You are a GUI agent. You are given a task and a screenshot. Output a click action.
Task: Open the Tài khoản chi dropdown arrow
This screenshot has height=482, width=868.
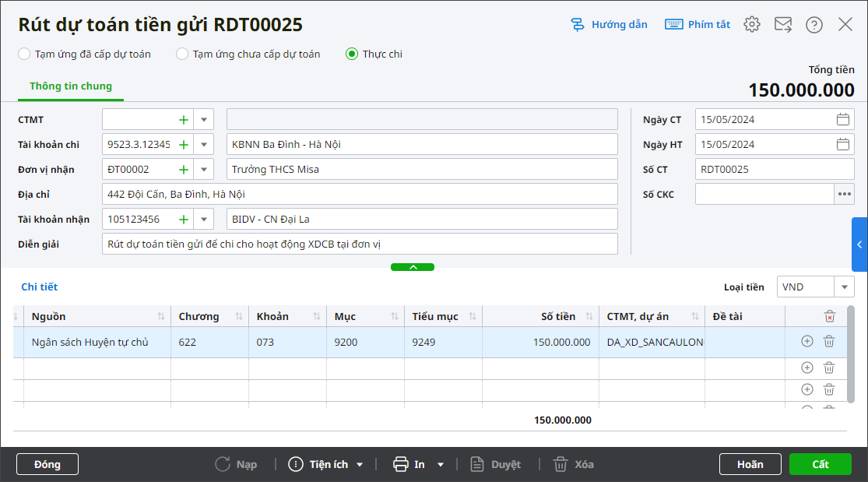(203, 145)
